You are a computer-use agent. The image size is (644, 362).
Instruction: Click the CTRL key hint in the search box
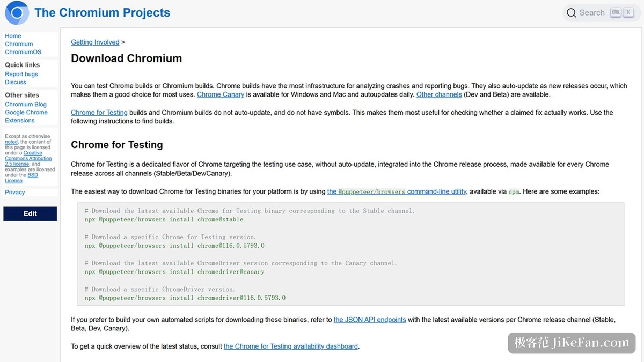(x=616, y=12)
